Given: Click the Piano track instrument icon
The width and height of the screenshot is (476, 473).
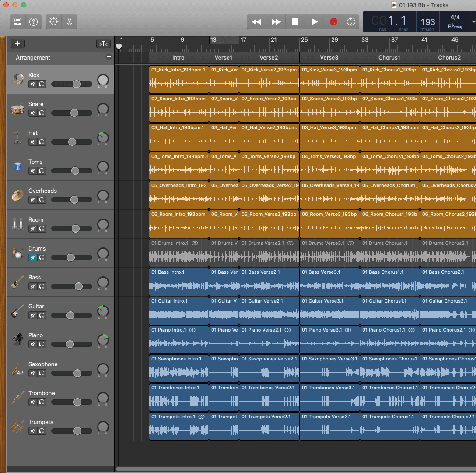Looking at the screenshot, I should [x=17, y=340].
